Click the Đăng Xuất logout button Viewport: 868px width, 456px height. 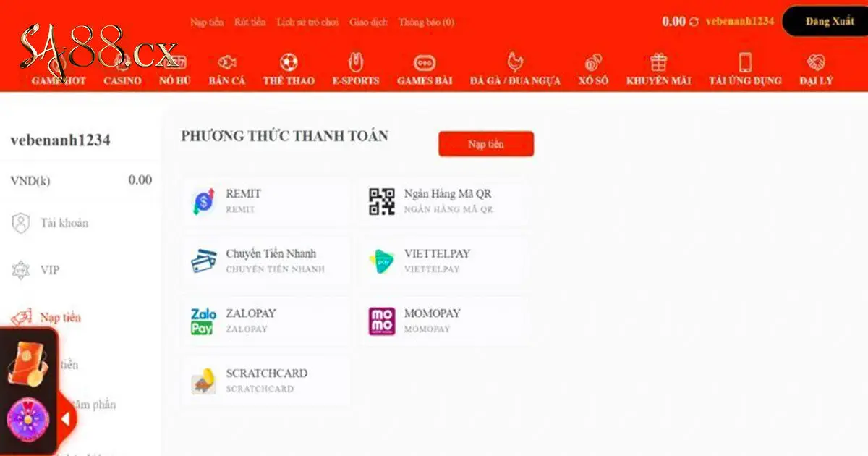pyautogui.click(x=830, y=22)
